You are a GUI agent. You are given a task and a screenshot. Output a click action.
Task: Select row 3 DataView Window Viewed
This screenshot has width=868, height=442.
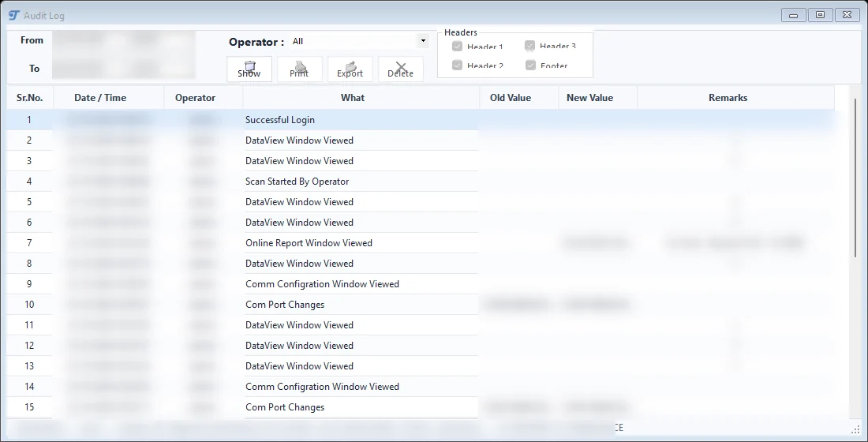tap(421, 161)
